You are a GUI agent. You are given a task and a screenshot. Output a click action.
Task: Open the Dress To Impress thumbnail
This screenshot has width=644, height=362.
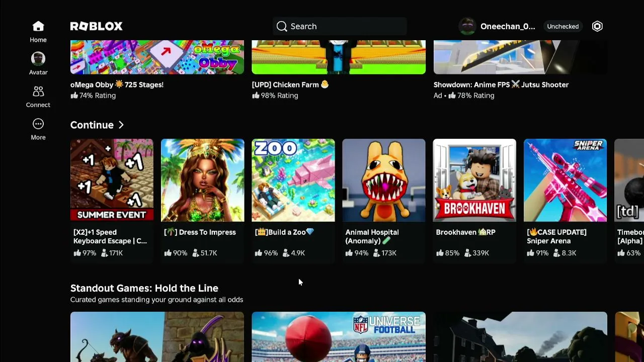pyautogui.click(x=202, y=180)
